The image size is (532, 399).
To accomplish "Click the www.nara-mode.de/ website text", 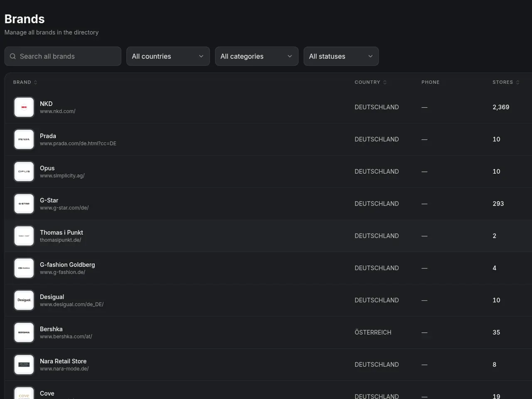I will (64, 369).
